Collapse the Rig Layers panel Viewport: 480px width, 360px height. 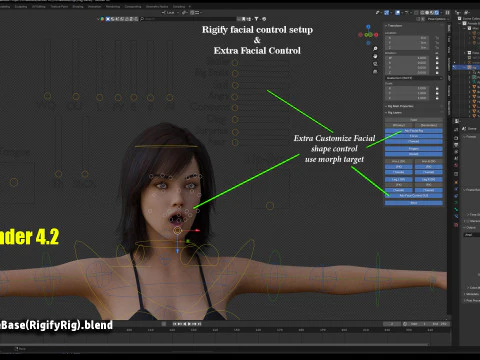tap(394, 112)
